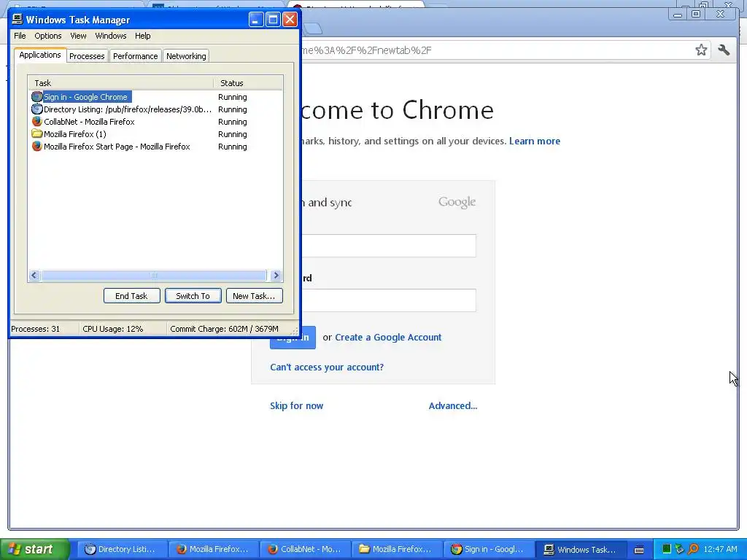
Task: Sort by Status column header
Action: point(248,83)
